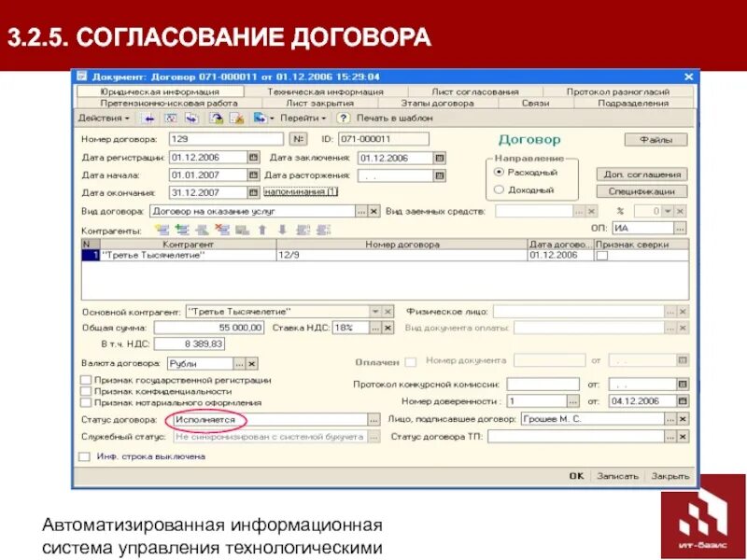Screen dimensions: 747x560
Task: Open the Перейти dropdown menu
Action: coord(303,119)
